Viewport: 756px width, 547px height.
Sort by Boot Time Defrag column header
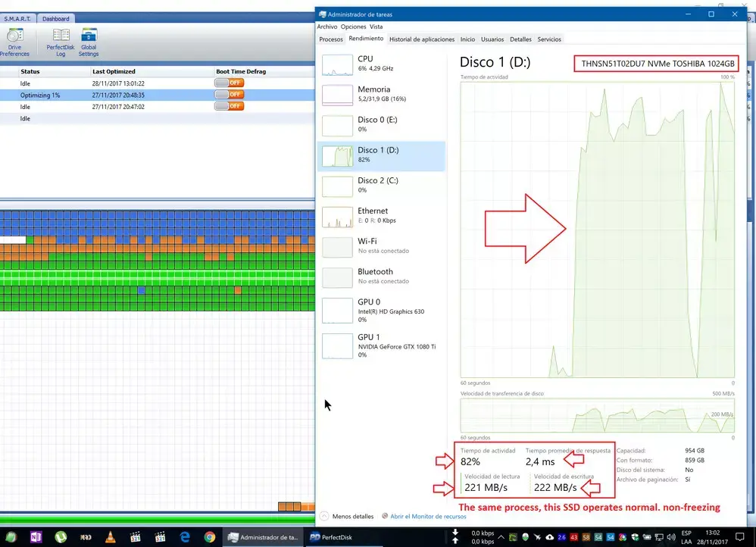(x=241, y=71)
